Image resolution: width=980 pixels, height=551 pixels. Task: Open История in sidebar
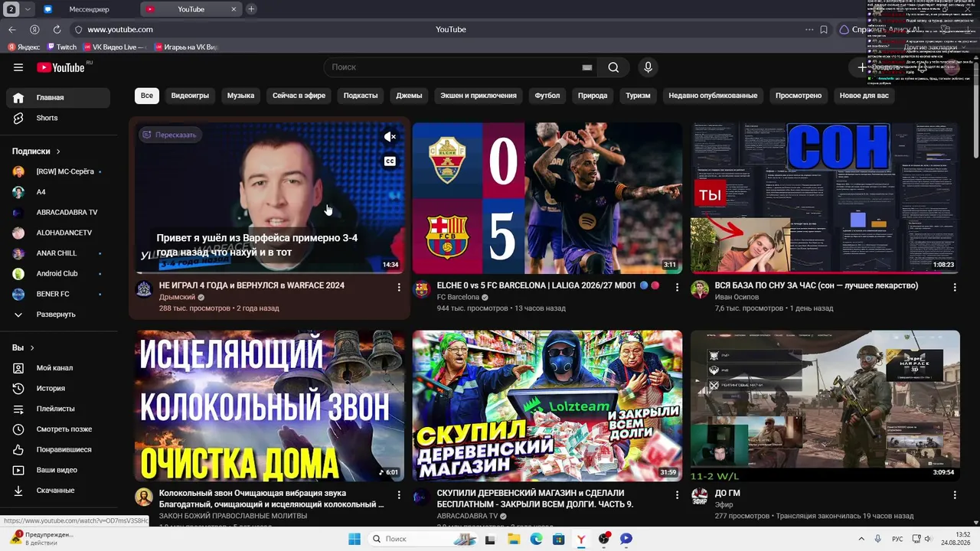58,388
